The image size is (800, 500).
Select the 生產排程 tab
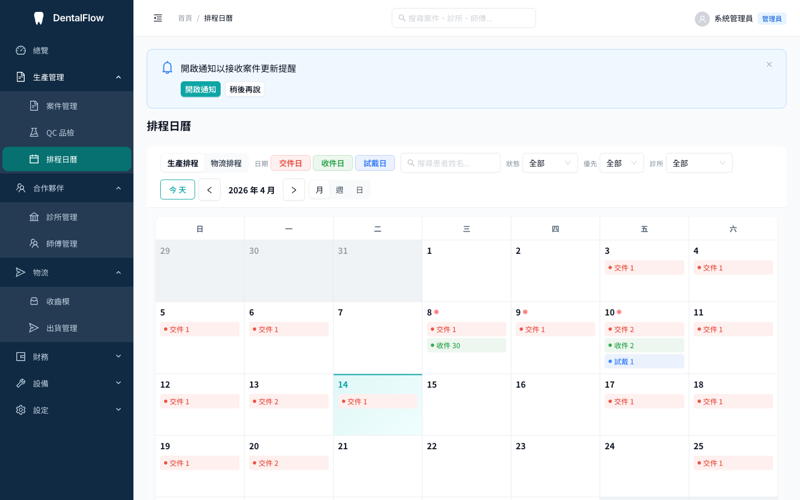click(x=183, y=163)
